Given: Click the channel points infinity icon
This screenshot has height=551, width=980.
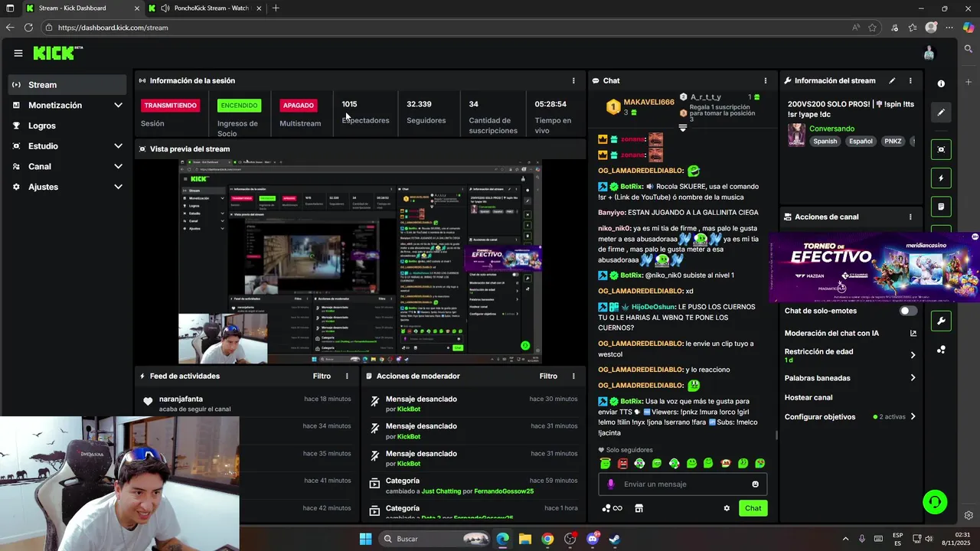Looking at the screenshot, I should 612,508.
